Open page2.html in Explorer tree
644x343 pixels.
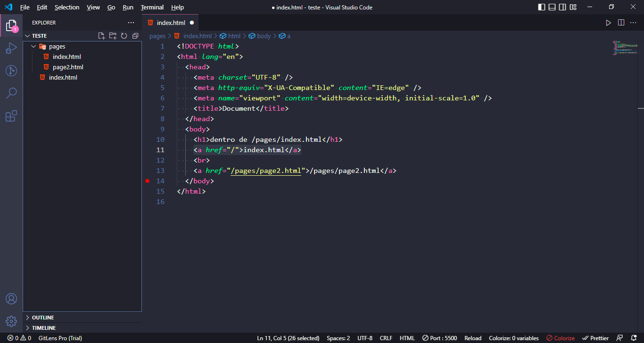[x=68, y=67]
